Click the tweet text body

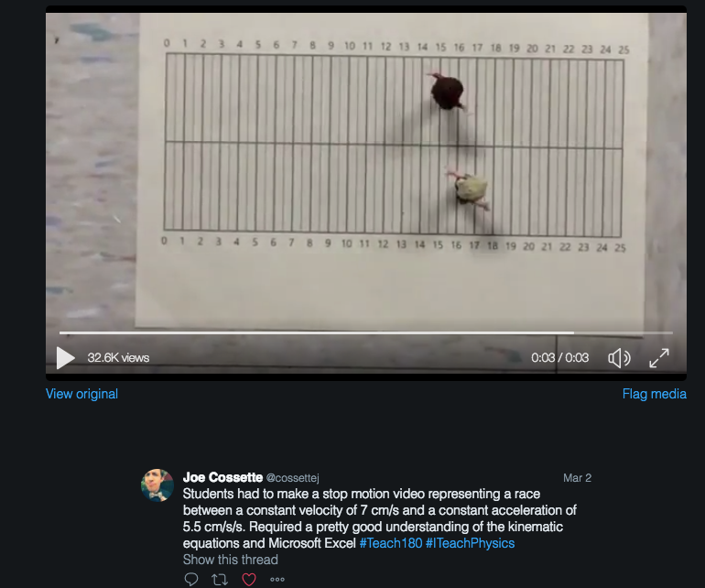379,518
